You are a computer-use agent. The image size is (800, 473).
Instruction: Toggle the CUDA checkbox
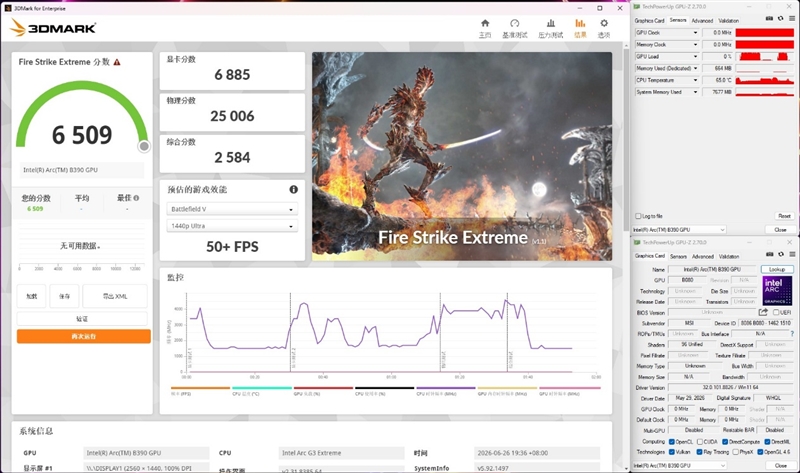pos(700,442)
